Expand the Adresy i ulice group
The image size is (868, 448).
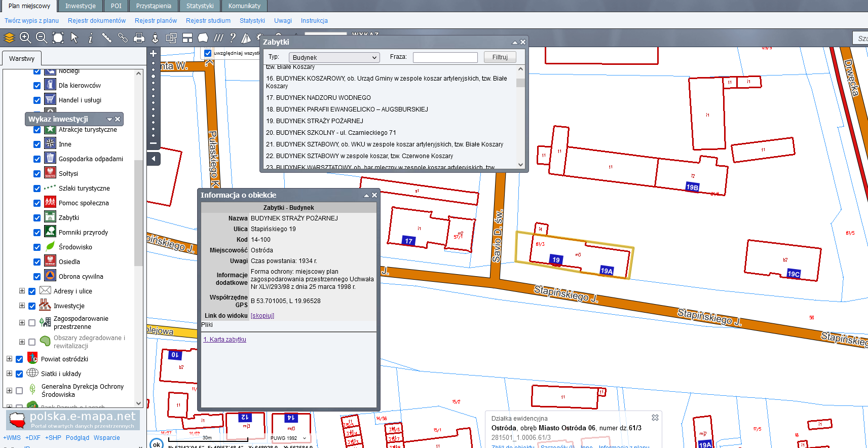click(22, 291)
